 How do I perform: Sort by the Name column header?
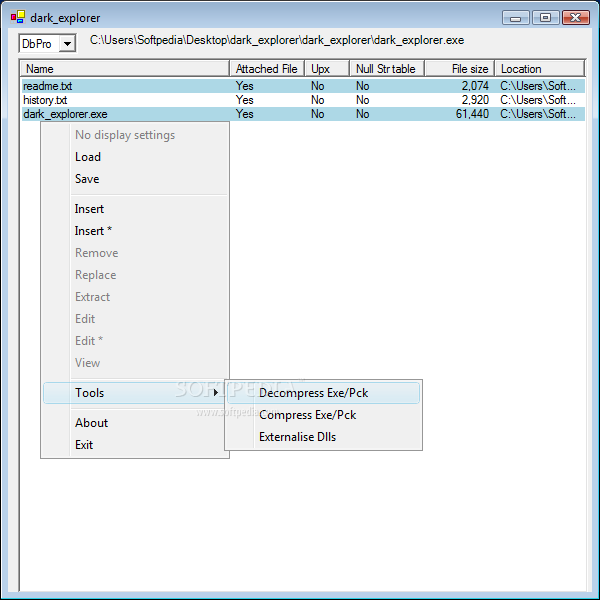coord(125,69)
